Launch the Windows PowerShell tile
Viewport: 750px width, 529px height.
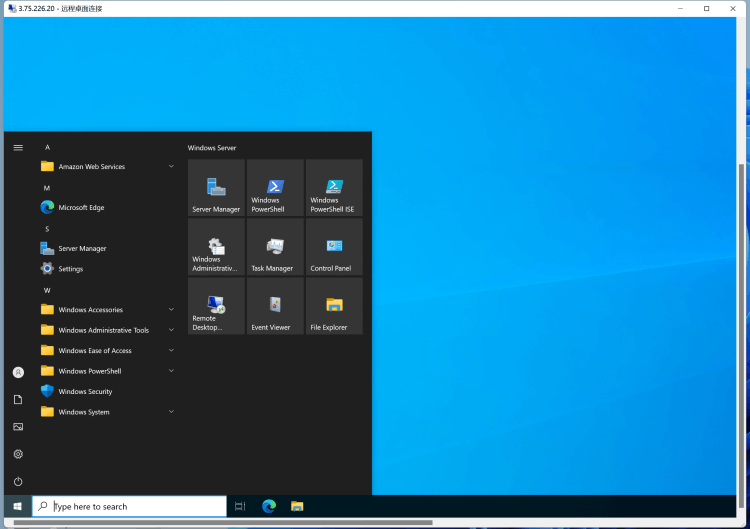click(275, 188)
